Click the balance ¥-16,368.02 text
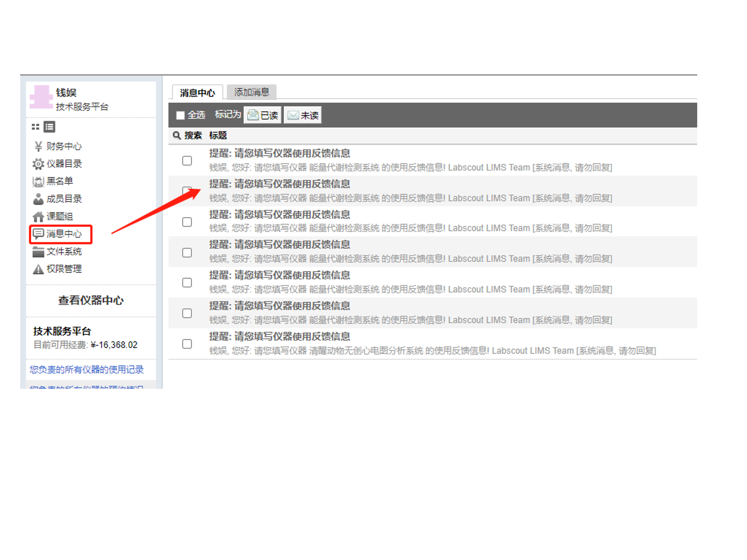 pyautogui.click(x=114, y=345)
